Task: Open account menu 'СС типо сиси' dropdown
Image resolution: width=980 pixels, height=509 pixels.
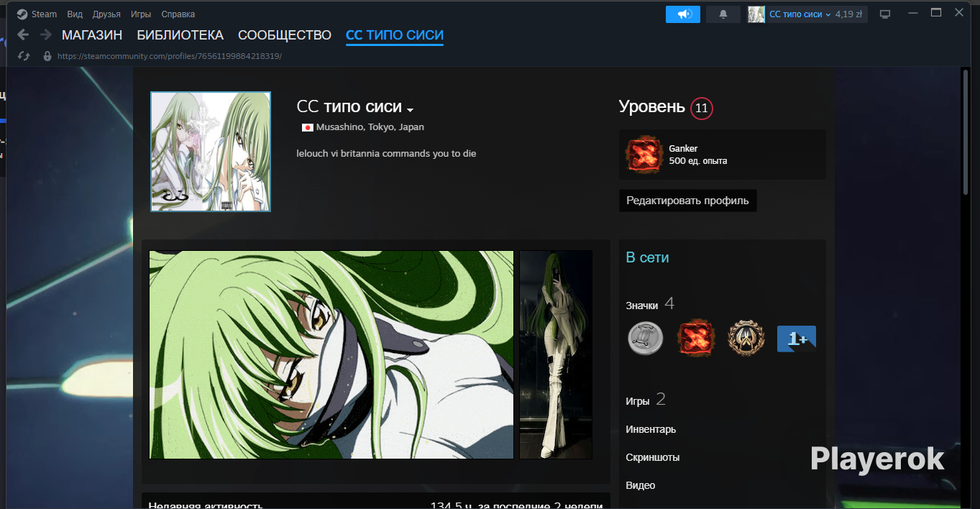Action: pos(800,14)
